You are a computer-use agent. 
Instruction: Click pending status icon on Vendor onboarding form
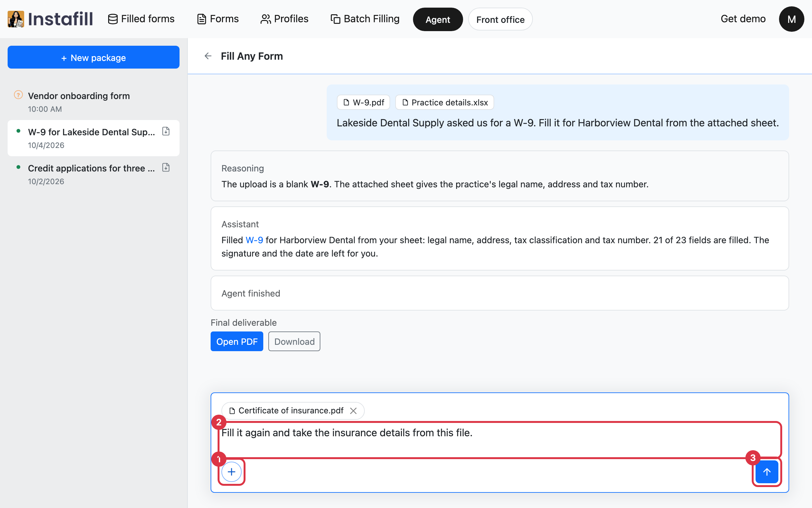(18, 95)
